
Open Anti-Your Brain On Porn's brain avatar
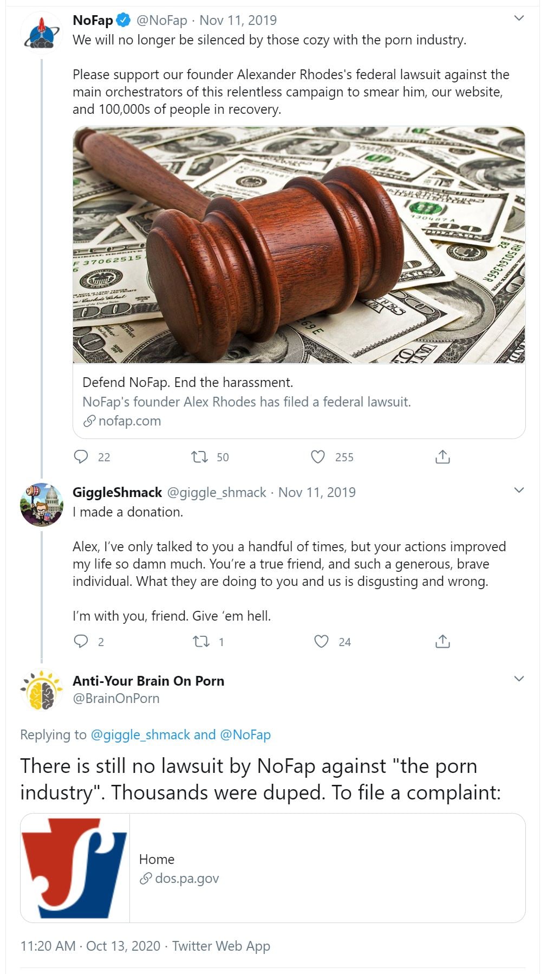42,690
